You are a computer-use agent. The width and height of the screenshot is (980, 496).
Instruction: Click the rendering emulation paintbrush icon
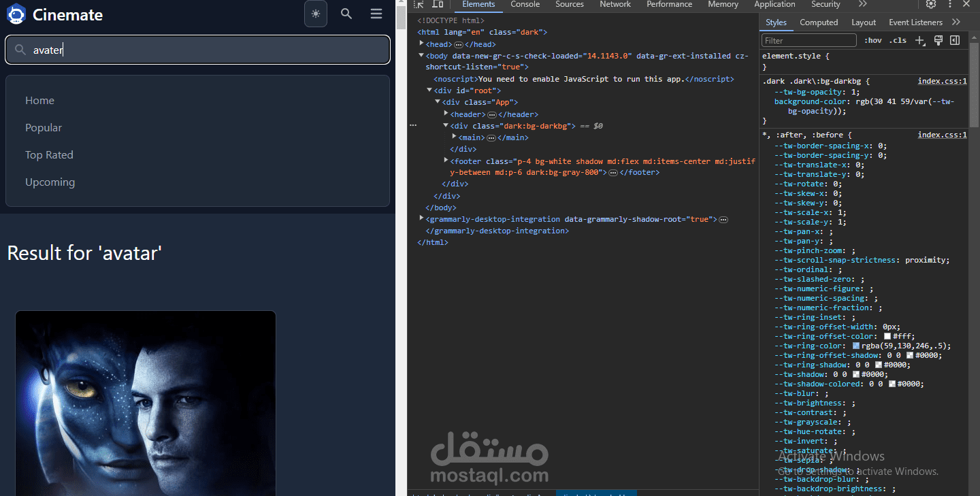click(938, 41)
